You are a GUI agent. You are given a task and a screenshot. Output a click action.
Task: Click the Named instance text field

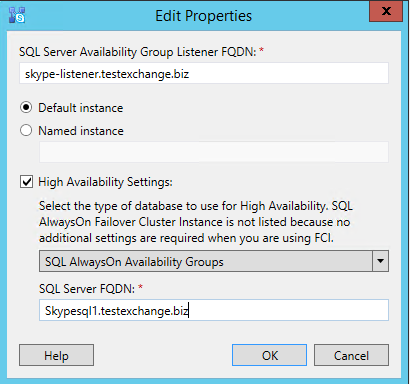coord(214,152)
